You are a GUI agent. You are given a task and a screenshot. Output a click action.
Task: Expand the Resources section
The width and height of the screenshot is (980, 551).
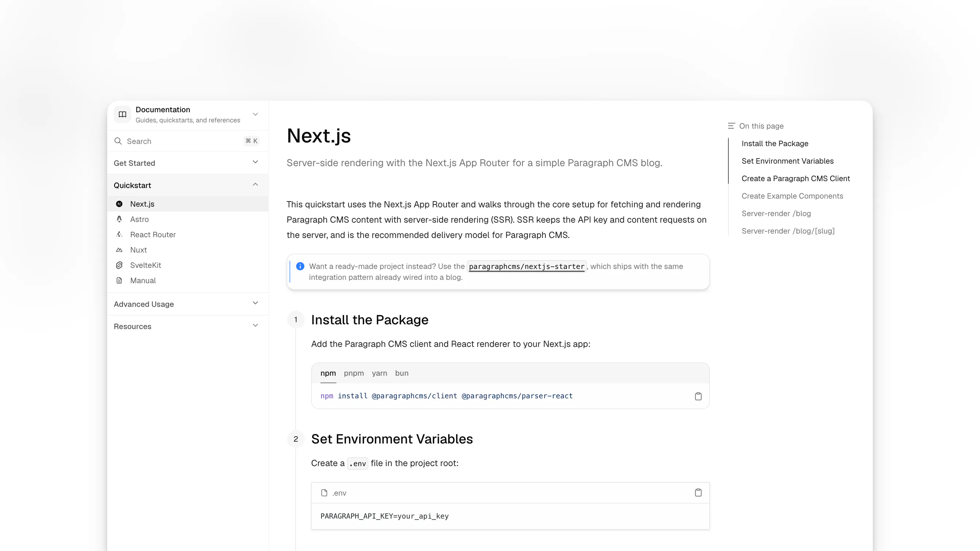pyautogui.click(x=187, y=326)
